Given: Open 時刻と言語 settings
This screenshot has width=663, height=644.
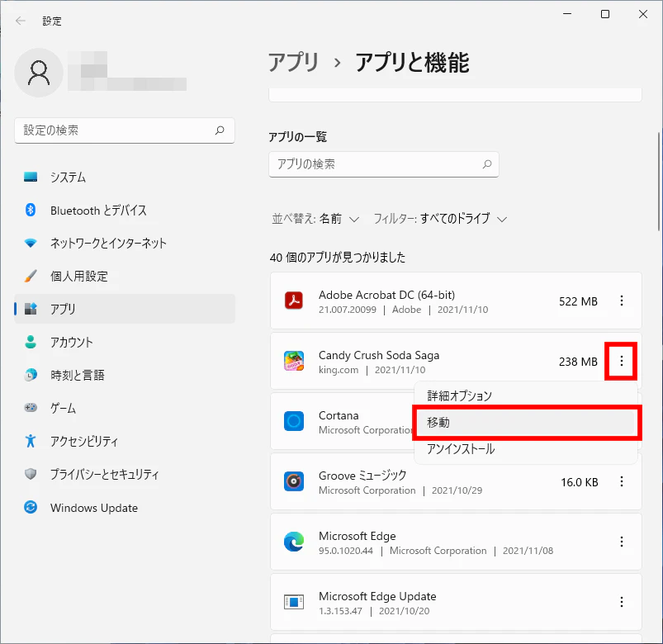Looking at the screenshot, I should [x=125, y=375].
